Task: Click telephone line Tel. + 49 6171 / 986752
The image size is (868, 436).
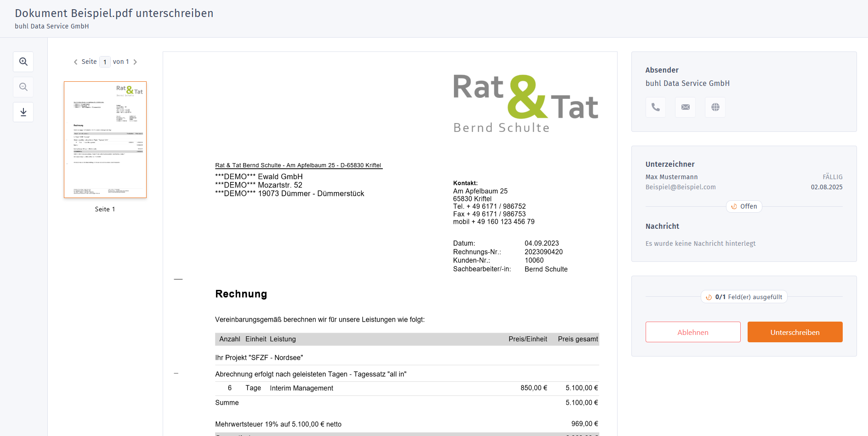Action: click(489, 207)
